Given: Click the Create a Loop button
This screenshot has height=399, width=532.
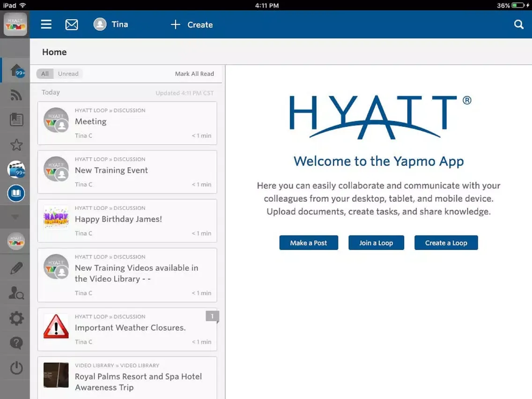Looking at the screenshot, I should [x=446, y=243].
